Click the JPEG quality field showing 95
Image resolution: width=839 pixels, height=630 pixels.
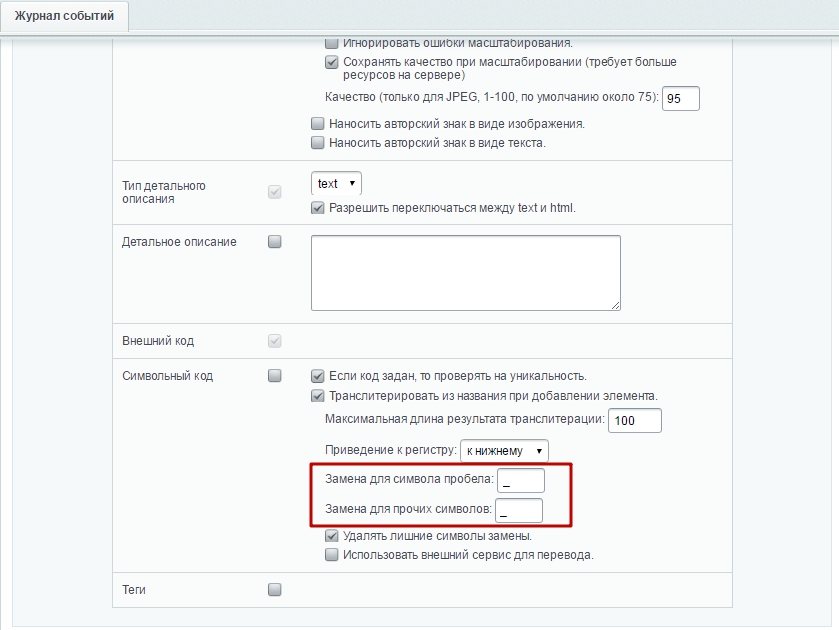pos(681,98)
